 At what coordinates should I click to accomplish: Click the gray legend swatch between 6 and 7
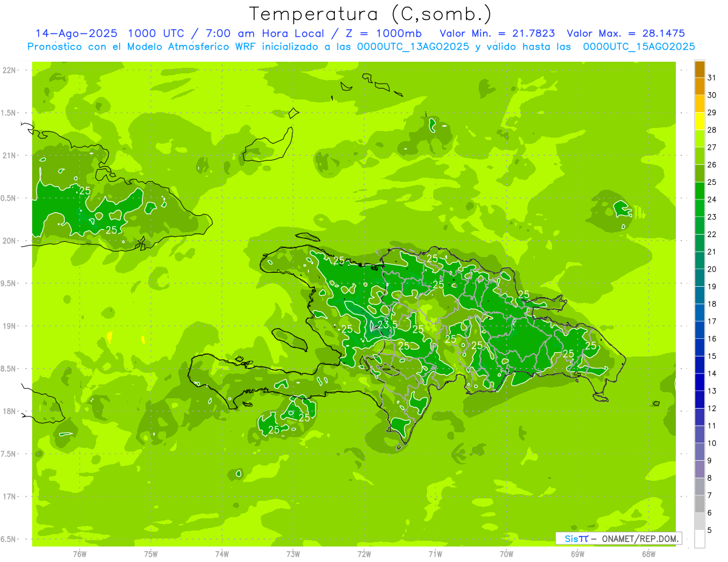click(x=699, y=504)
